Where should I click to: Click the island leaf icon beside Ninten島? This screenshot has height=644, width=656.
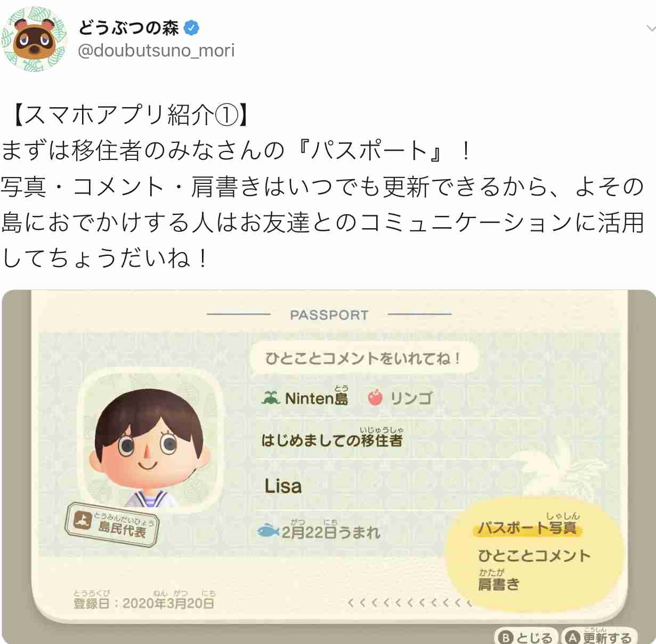[x=271, y=398]
